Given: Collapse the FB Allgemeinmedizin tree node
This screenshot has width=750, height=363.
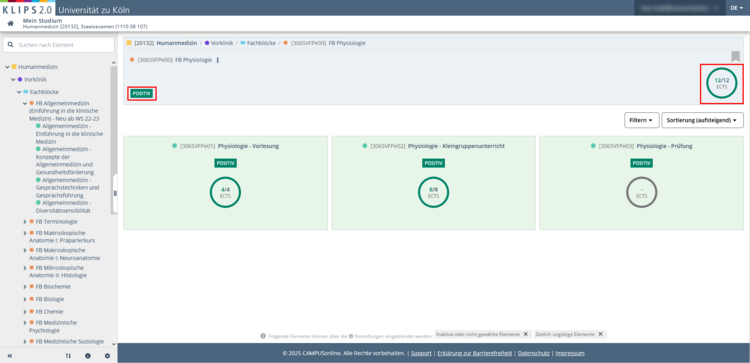Looking at the screenshot, I should 25,103.
